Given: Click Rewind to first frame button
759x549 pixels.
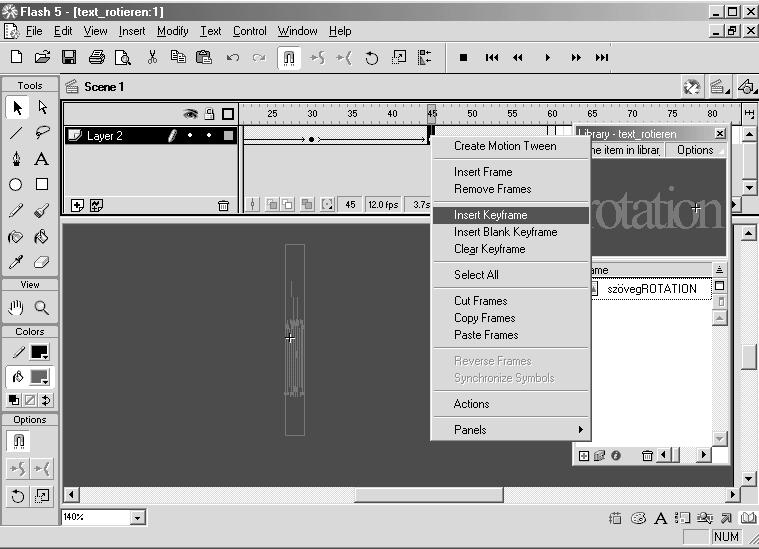Looking at the screenshot, I should click(x=492, y=58).
